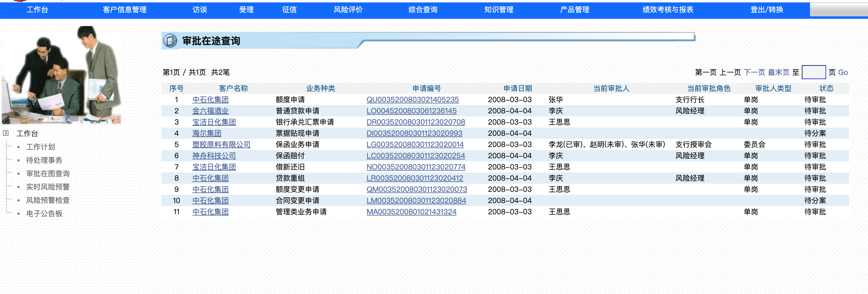Collapse the 工作台 tree node
Image resolution: width=868 pixels, height=294 pixels.
coord(6,133)
